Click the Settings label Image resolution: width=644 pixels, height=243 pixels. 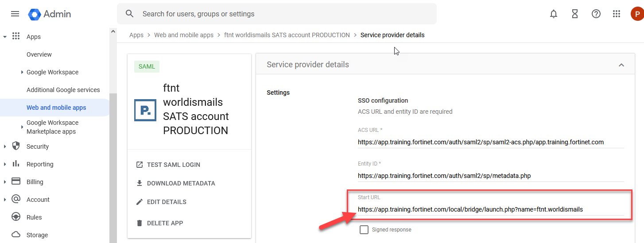278,93
